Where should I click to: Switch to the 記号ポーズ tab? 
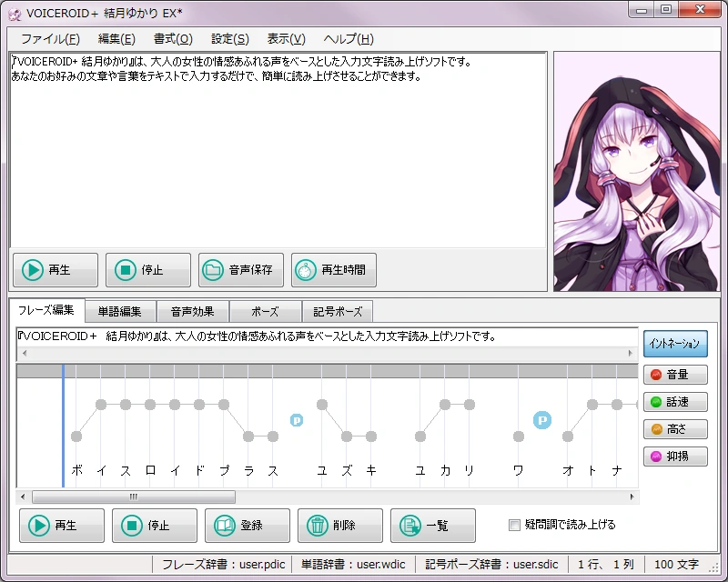pos(338,311)
